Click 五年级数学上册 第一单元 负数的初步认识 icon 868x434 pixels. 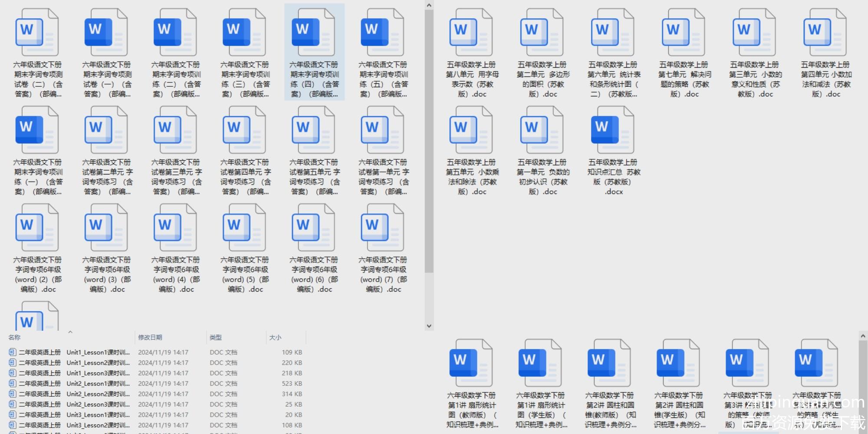click(542, 130)
